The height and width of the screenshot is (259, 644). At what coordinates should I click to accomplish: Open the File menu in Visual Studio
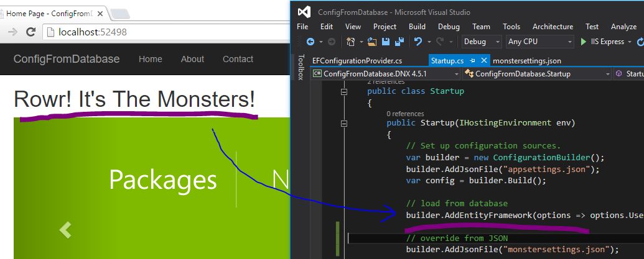(x=302, y=27)
